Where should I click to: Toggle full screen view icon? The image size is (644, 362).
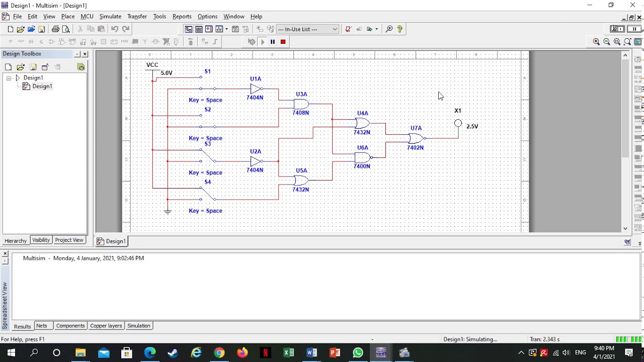coord(638,42)
